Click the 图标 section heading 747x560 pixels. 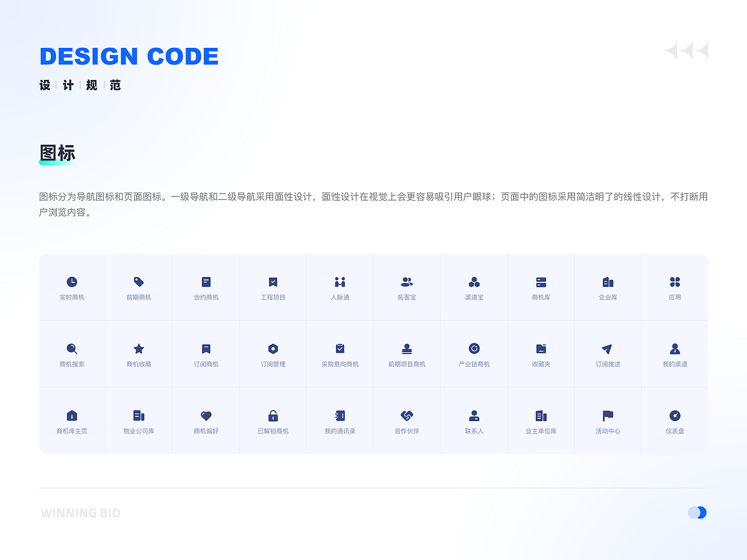pos(57,153)
